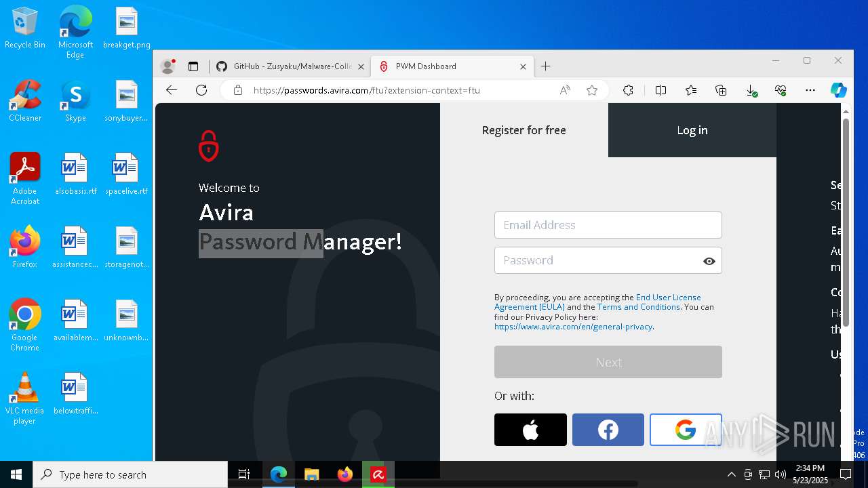Open Skype desktop shortcut
868x488 pixels.
pos(75,101)
